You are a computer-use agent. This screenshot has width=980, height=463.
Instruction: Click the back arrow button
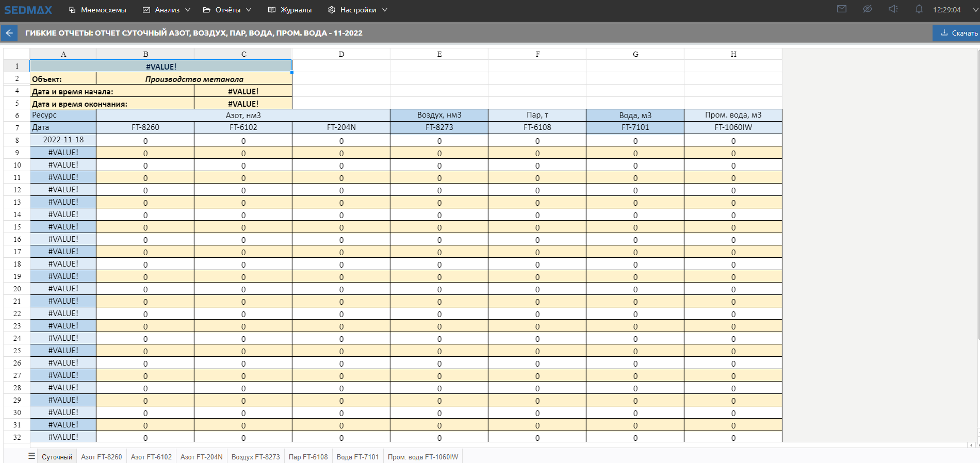pyautogui.click(x=9, y=33)
